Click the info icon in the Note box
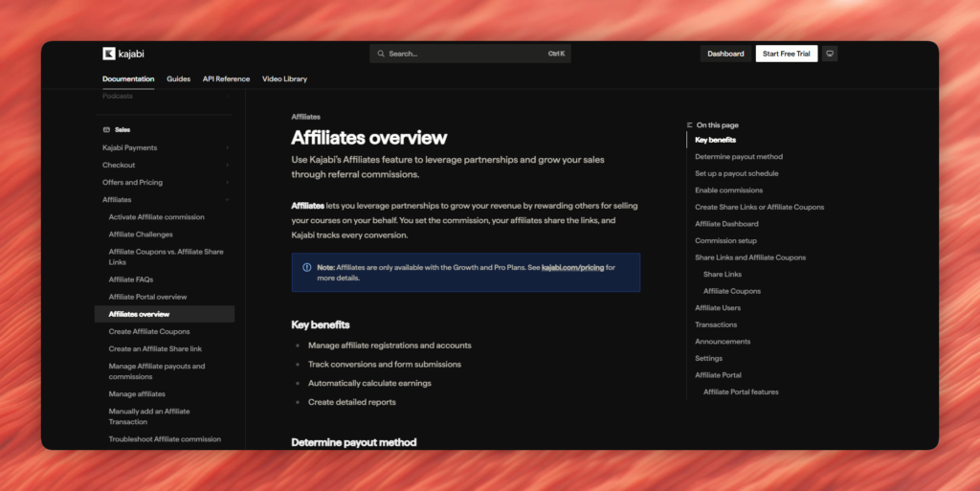The width and height of the screenshot is (980, 491). (x=307, y=267)
